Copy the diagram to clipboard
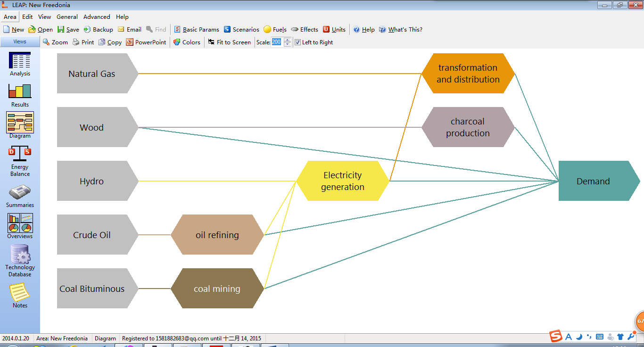This screenshot has width=644, height=347. [x=110, y=42]
